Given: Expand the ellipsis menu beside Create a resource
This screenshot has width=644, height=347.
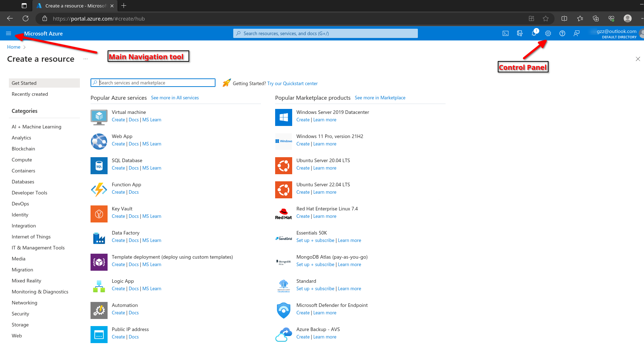Looking at the screenshot, I should coord(86,59).
